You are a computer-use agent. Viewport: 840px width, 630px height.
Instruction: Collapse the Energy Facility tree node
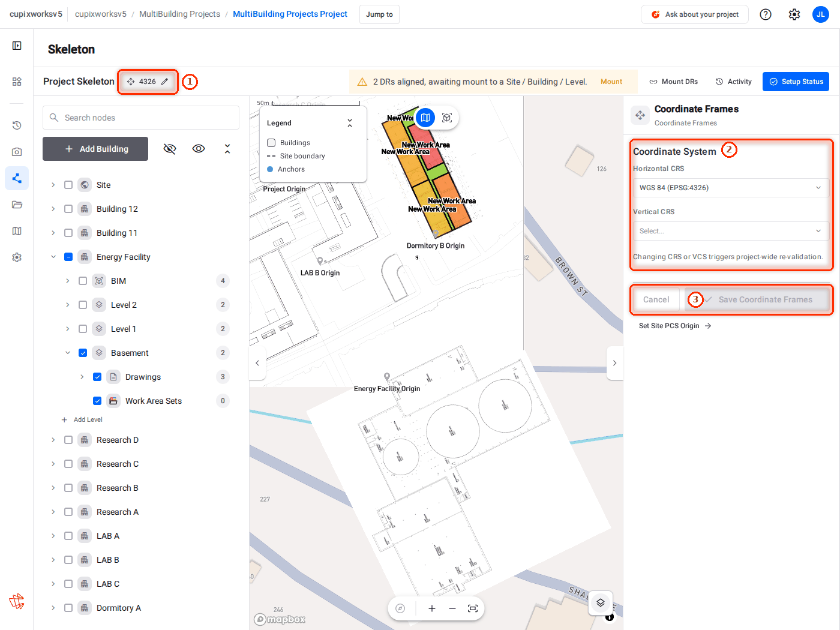click(x=53, y=257)
